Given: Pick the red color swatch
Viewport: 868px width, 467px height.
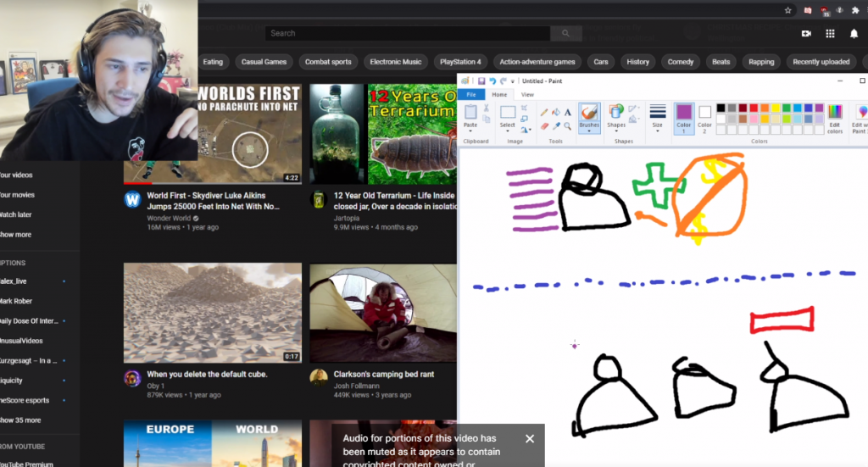Looking at the screenshot, I should tap(754, 108).
